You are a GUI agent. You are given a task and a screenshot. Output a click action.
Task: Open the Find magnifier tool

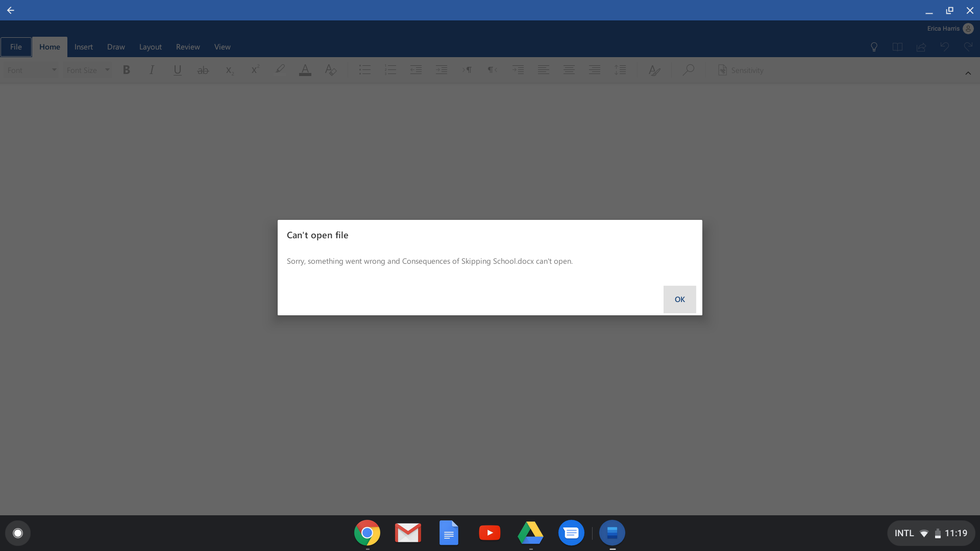pos(688,70)
